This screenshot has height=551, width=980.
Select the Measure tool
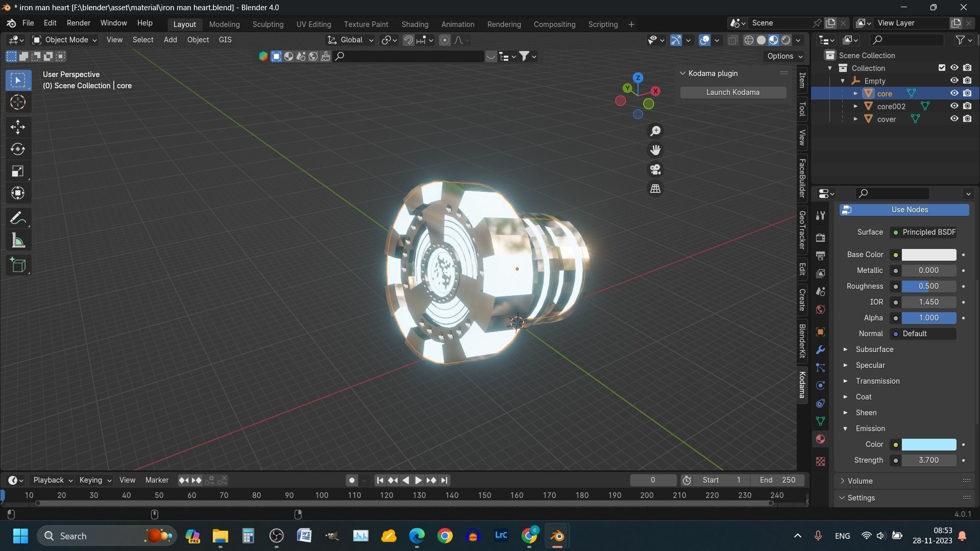pyautogui.click(x=18, y=241)
